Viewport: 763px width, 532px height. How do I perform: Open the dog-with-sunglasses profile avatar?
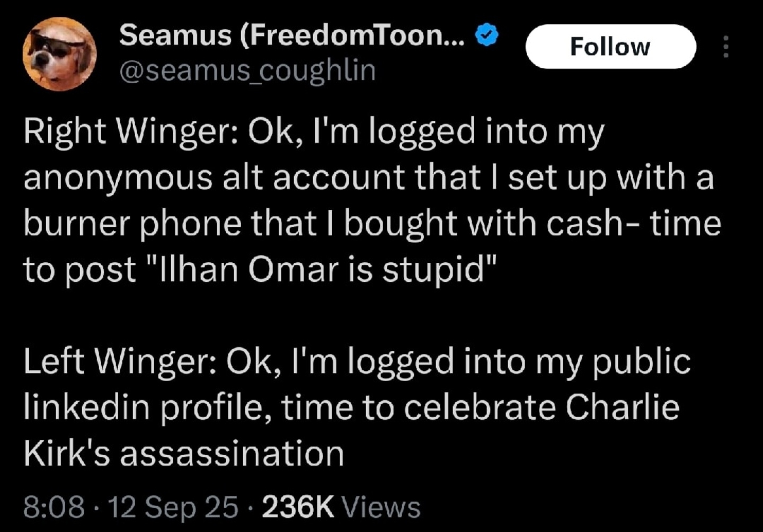[x=59, y=54]
